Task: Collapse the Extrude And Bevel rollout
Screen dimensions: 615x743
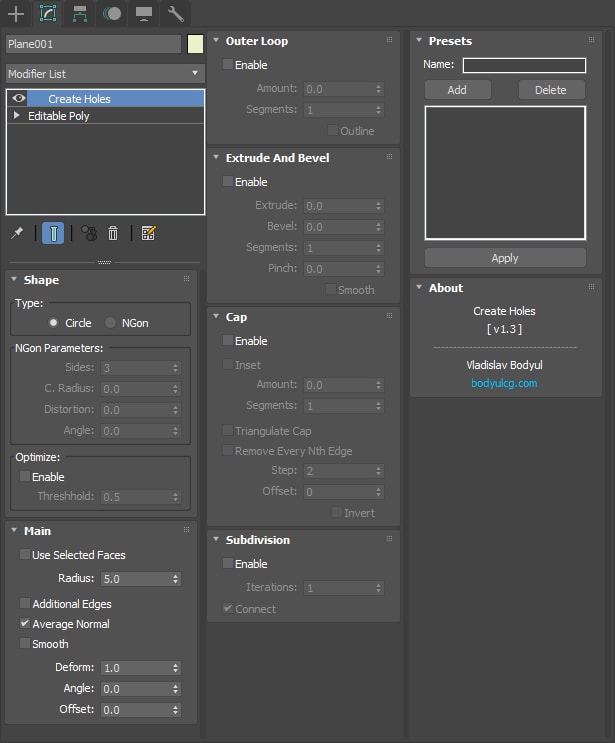Action: (x=216, y=157)
